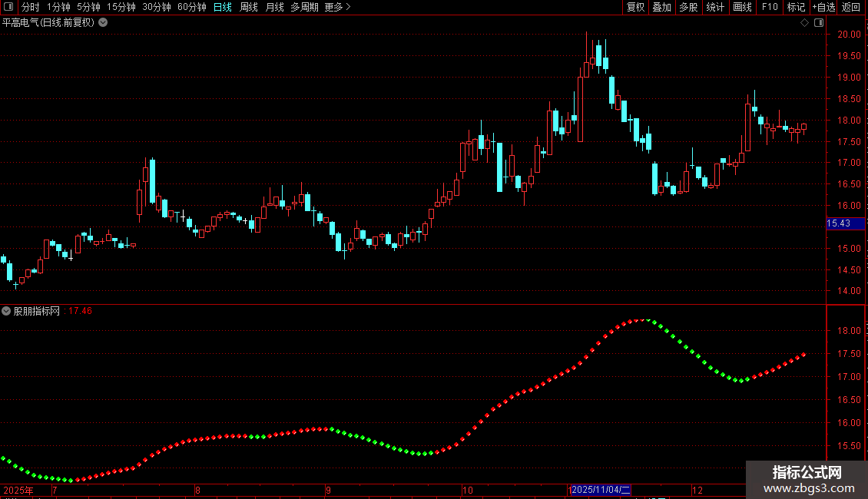Screen dimensions: 868x499
Task: Select the 30分钟 period tab
Action: point(156,7)
